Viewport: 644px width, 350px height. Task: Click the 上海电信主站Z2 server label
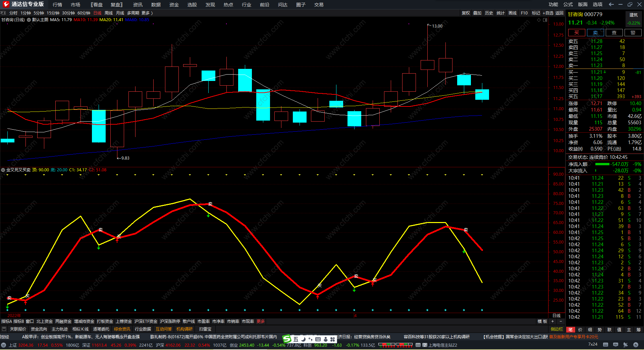tap(443, 345)
